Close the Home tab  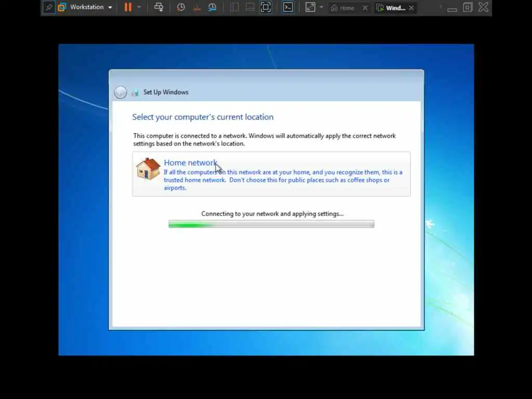click(x=365, y=8)
